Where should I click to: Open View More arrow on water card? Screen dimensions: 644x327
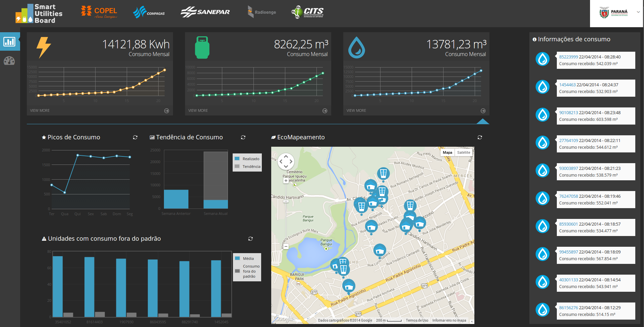coord(483,111)
